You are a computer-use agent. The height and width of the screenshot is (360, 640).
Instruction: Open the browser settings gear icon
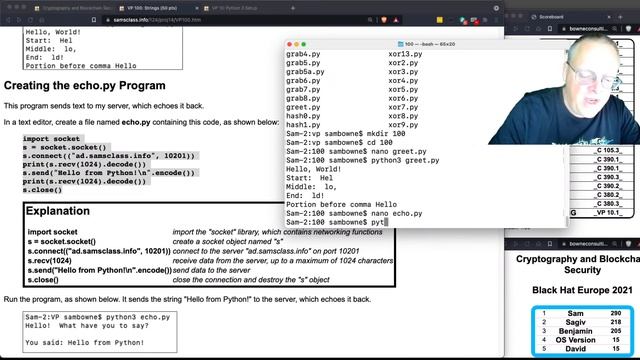tap(496, 8)
